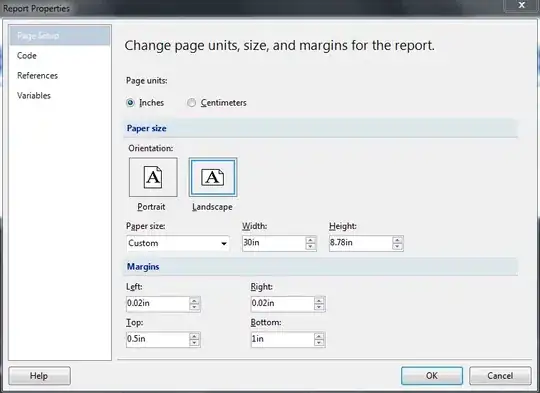Select the Landscape orientation icon
Image resolution: width=540 pixels, height=393 pixels.
[213, 177]
